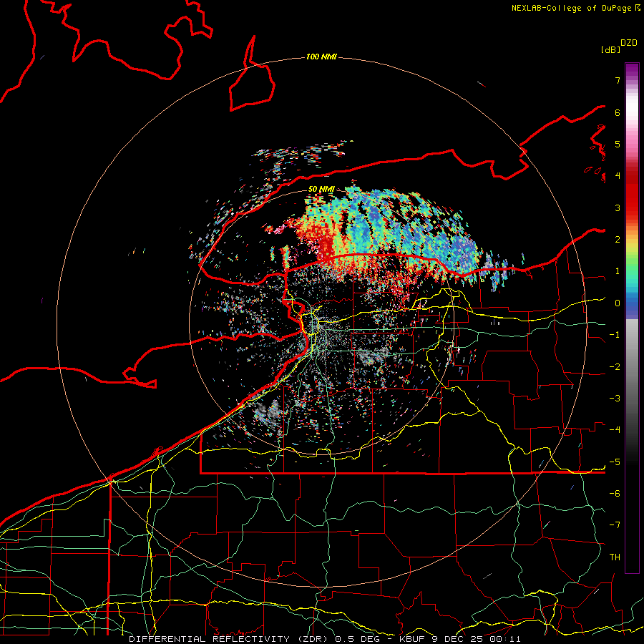Image resolution: width=644 pixels, height=644 pixels.
Task: Click the -3 dB tick on color scale
Action: pyautogui.click(x=615, y=399)
